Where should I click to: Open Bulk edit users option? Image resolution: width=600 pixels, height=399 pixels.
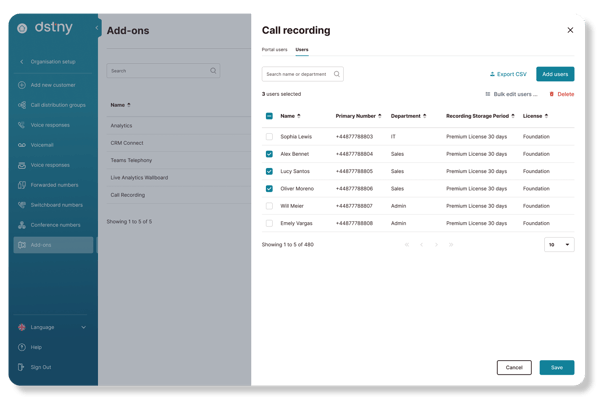tap(511, 94)
